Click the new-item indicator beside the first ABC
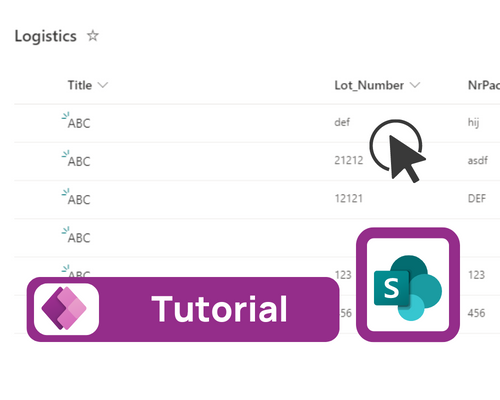This screenshot has height=400, width=500. tap(65, 115)
